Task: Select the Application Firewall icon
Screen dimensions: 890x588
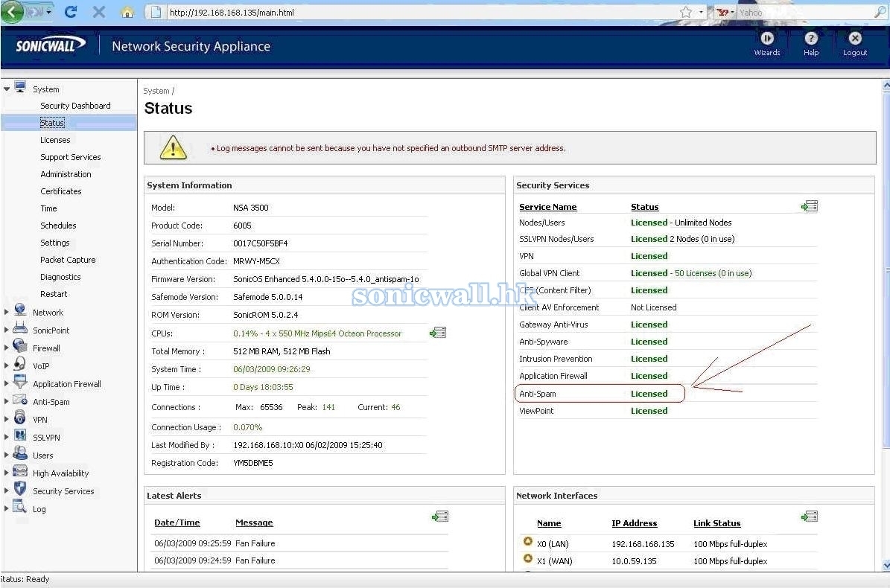Action: click(20, 381)
